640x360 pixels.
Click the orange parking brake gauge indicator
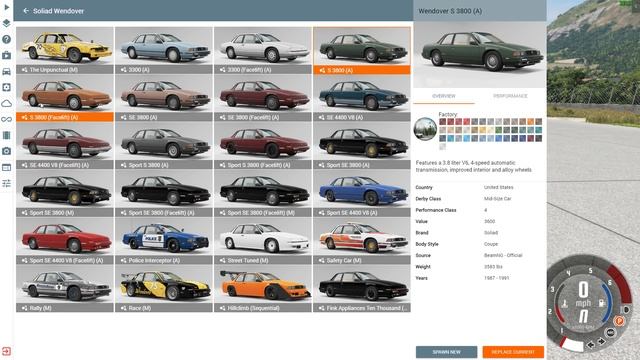click(619, 321)
